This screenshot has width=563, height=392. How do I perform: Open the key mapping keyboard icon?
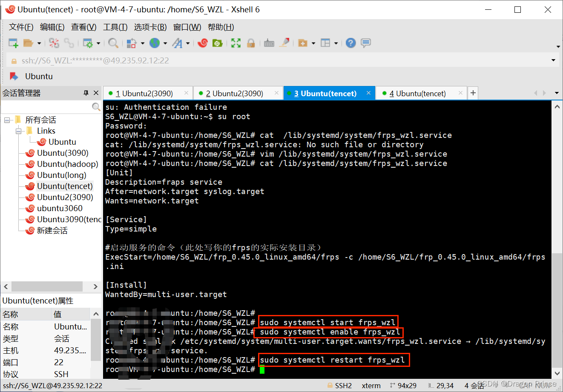(269, 43)
